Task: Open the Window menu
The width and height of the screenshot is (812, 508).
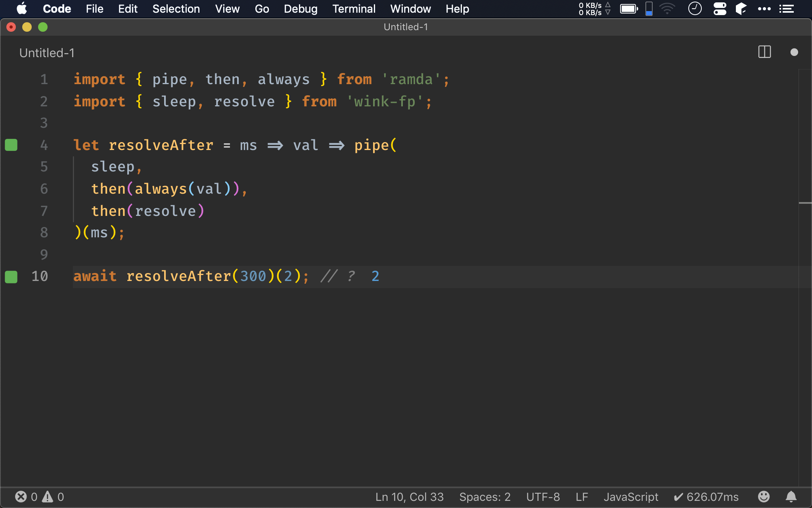Action: coord(410,9)
